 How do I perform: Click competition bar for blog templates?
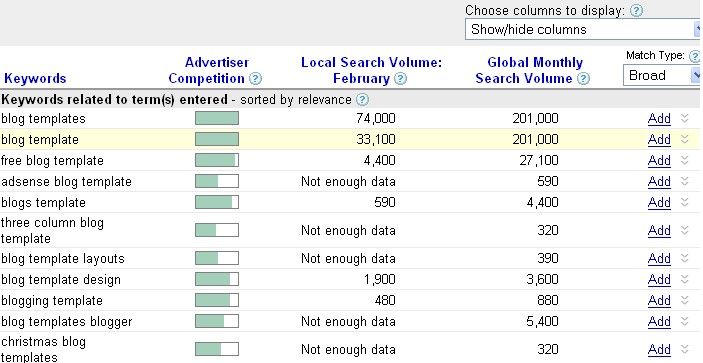point(217,118)
